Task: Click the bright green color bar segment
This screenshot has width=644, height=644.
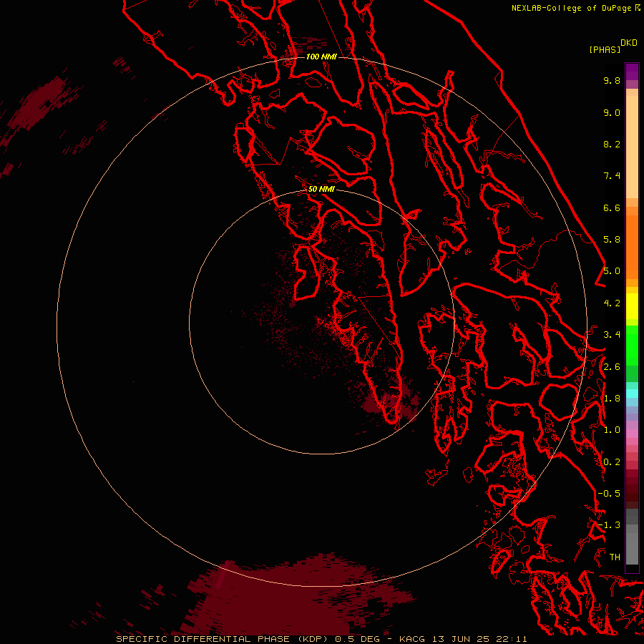Action: (x=632, y=345)
